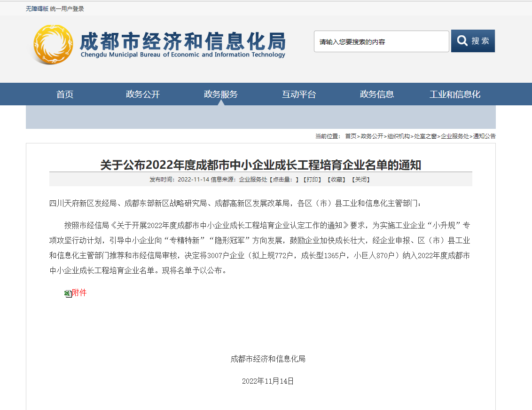
Task: Click the 统一用户登录 login link
Action: coord(67,9)
